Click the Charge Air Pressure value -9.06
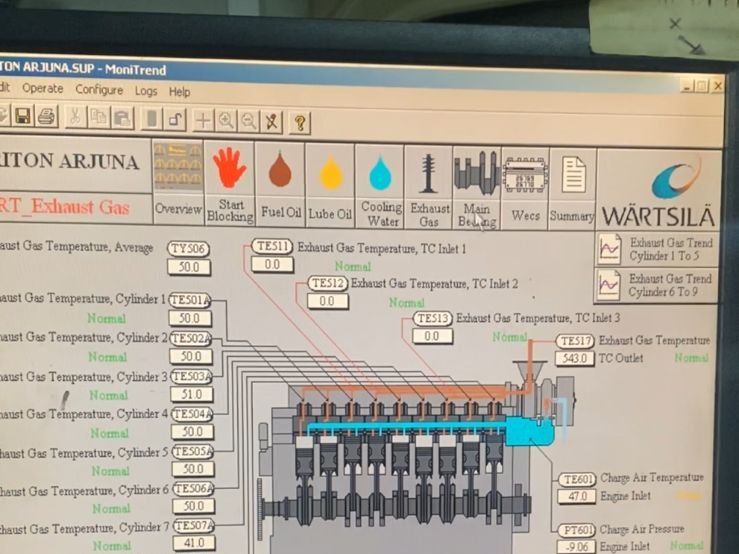 [x=577, y=547]
